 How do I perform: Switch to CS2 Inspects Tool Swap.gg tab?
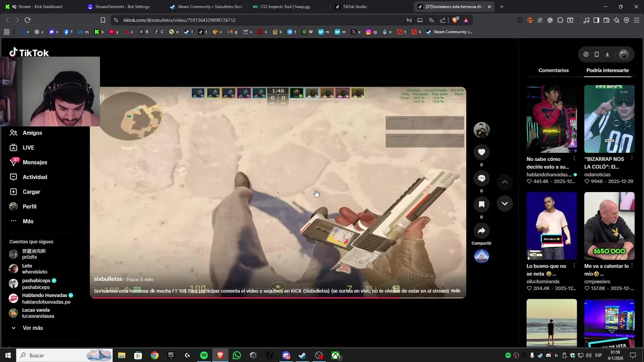pos(288,7)
